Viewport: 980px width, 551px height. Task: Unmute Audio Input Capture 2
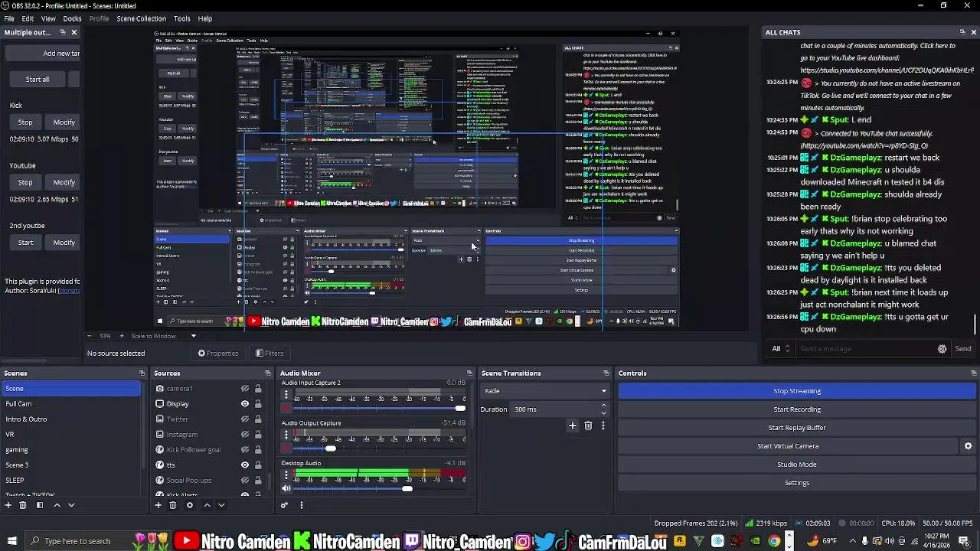click(x=286, y=408)
